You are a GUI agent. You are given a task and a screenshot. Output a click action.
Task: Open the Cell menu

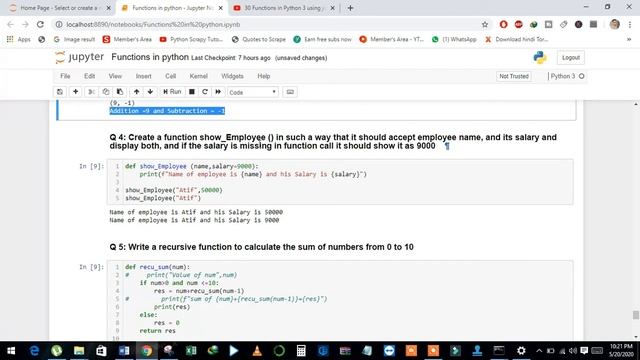171,76
